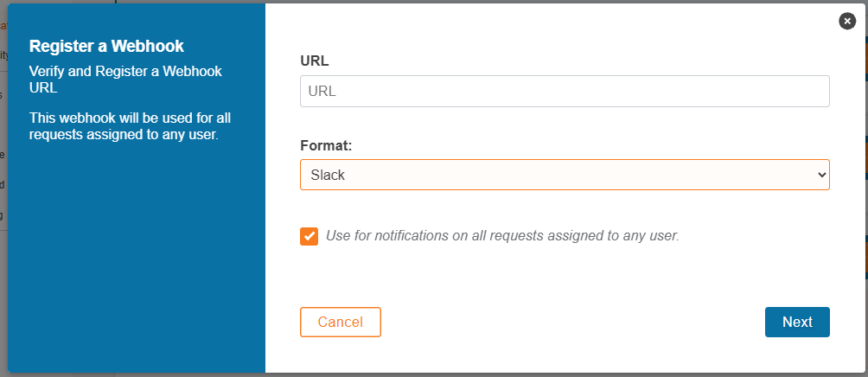This screenshot has width=868, height=377.
Task: Click the 'Register a Webhook' heading
Action: coord(106,46)
